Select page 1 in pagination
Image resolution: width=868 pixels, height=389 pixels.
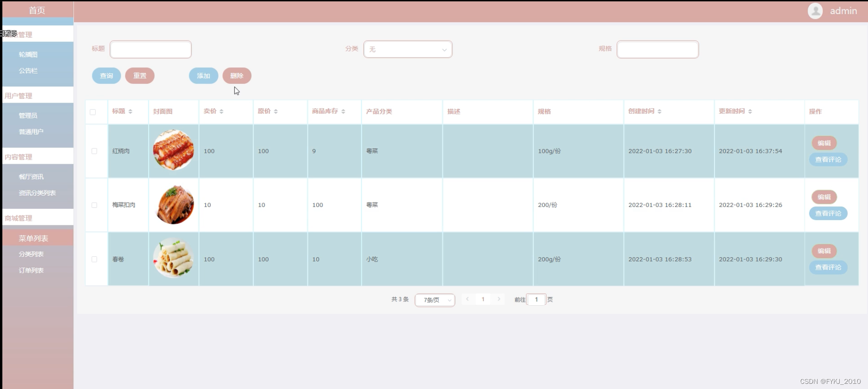[x=483, y=299]
